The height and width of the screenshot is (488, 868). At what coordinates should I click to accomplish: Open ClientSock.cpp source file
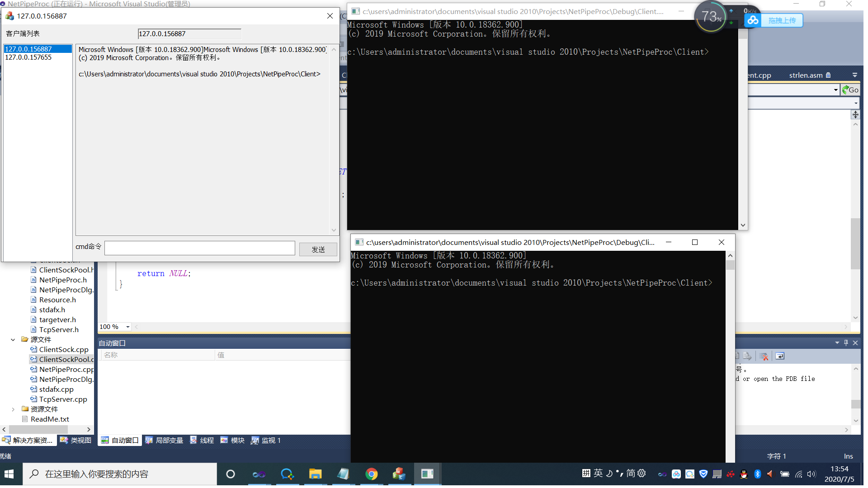click(64, 349)
